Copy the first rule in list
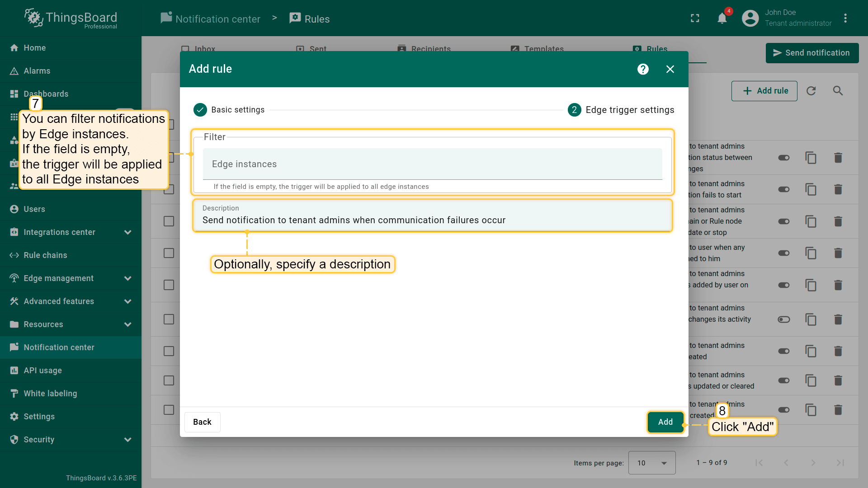 click(811, 158)
